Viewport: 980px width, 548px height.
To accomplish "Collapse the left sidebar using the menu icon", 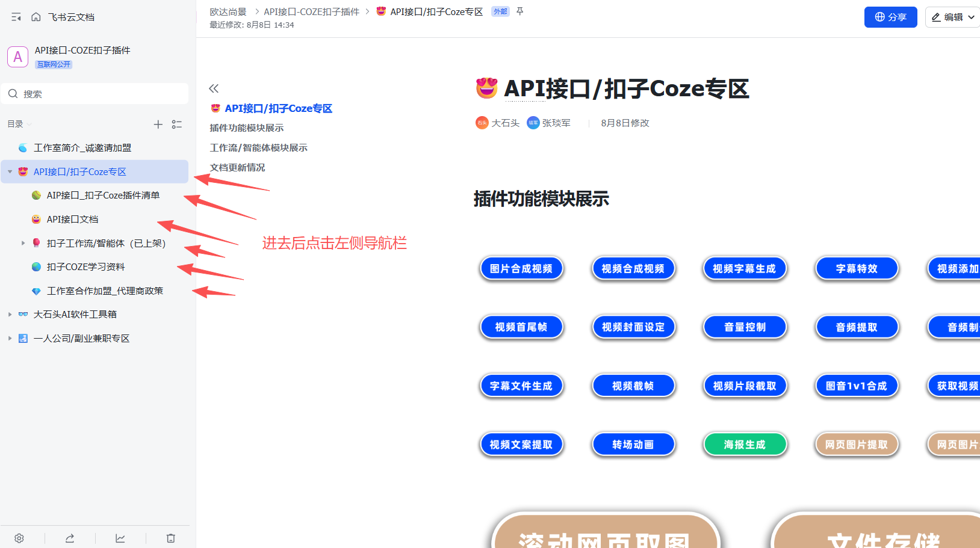I will (x=16, y=17).
